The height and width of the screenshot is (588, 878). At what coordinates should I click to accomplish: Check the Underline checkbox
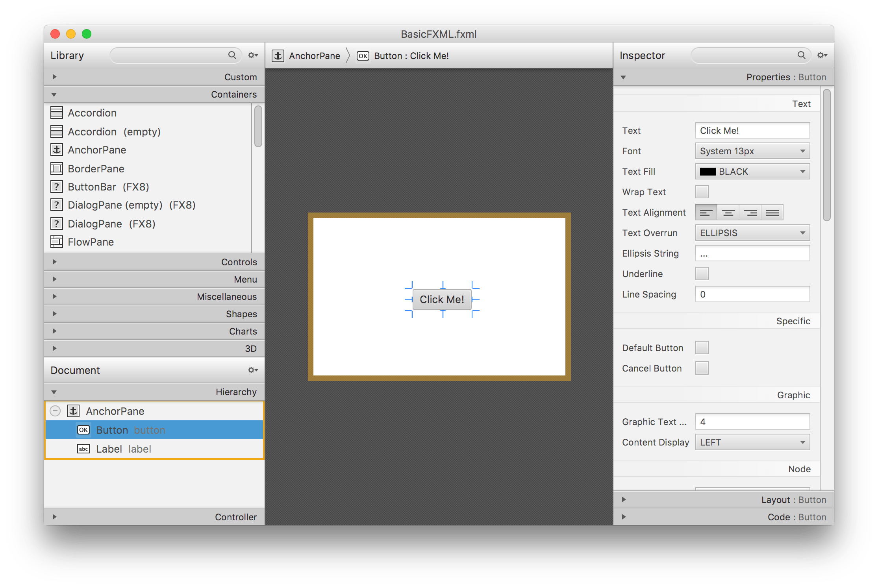(702, 274)
